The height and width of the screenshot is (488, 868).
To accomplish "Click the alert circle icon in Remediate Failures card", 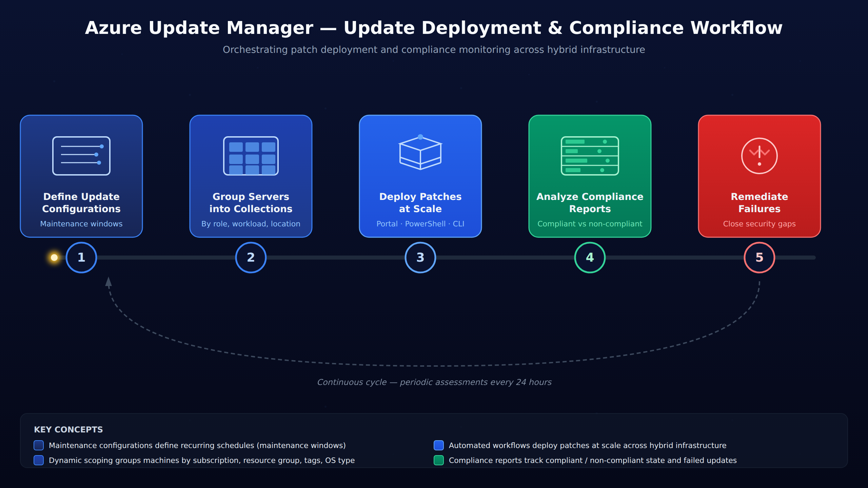I will point(759,156).
